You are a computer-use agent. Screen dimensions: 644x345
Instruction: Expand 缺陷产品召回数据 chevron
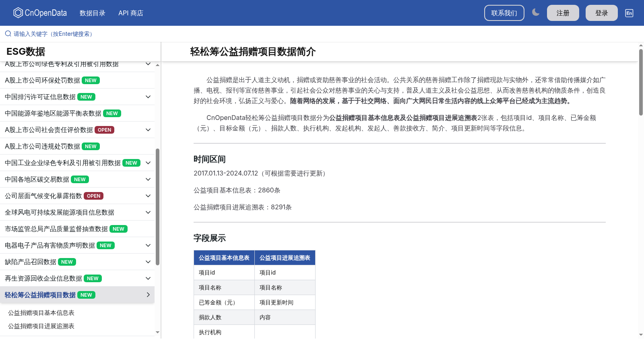[x=148, y=262]
